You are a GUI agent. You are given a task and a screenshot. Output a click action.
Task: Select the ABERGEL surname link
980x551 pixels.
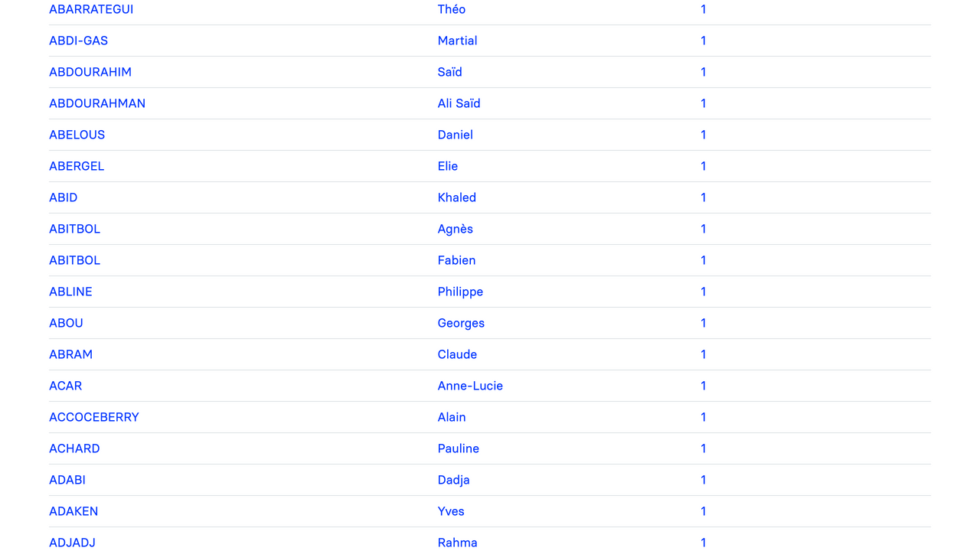(77, 166)
